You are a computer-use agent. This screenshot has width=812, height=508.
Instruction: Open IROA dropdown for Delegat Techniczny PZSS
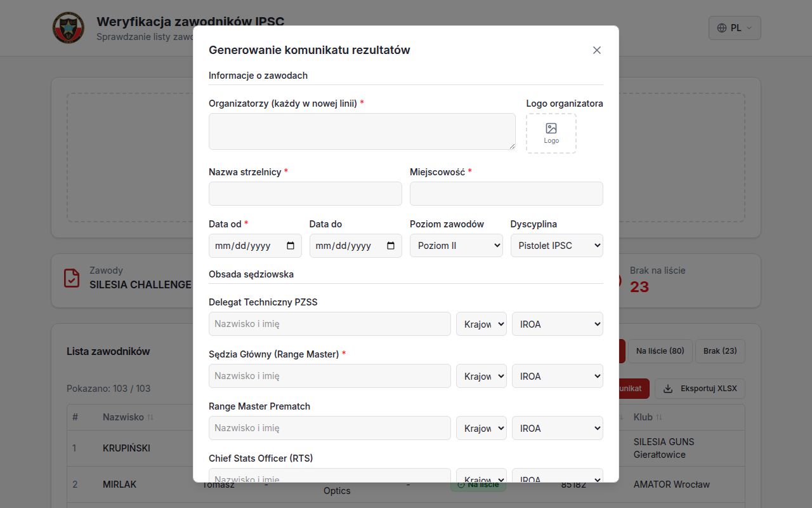[558, 324]
